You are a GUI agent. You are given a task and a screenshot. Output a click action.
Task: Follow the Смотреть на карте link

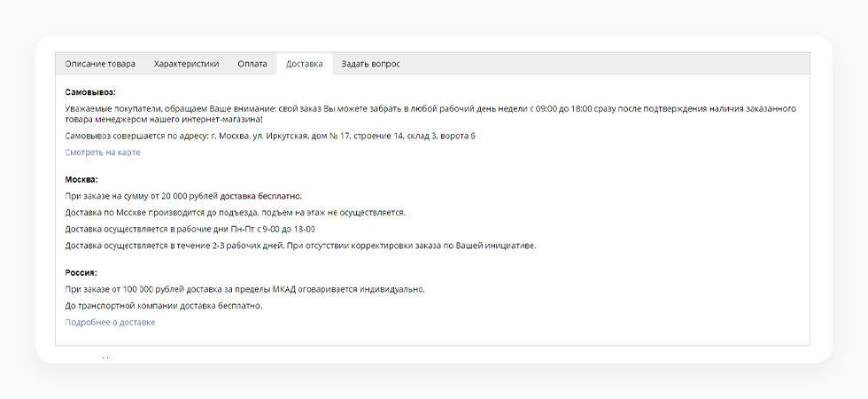[x=103, y=153]
